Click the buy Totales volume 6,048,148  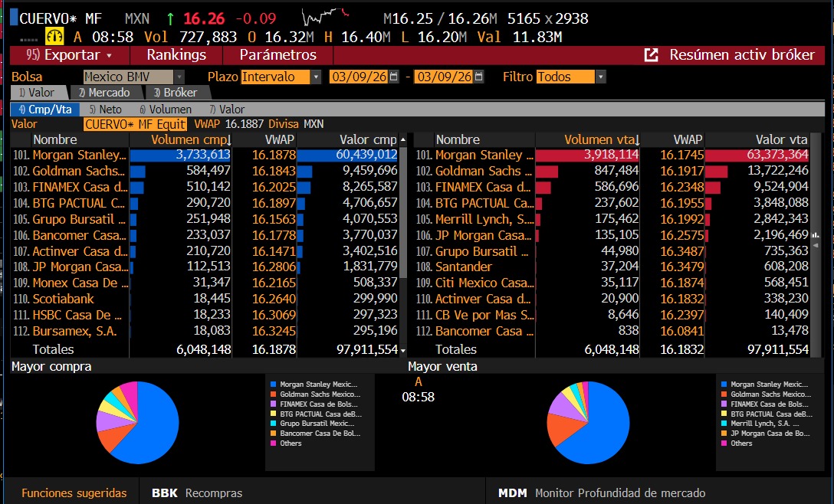click(204, 350)
